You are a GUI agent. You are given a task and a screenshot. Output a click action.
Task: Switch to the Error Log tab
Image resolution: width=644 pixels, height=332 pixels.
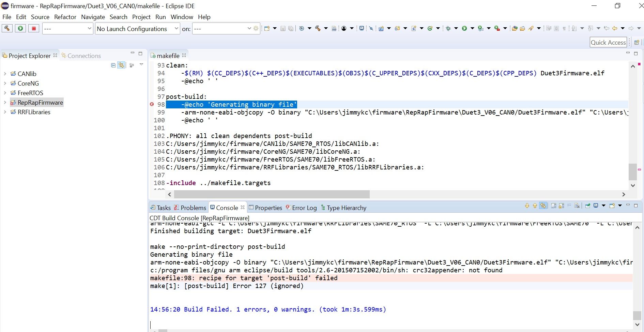tap(301, 208)
